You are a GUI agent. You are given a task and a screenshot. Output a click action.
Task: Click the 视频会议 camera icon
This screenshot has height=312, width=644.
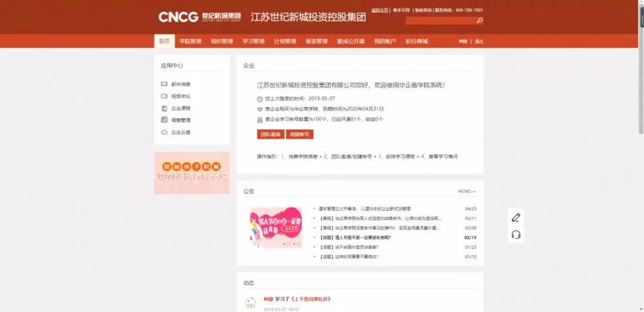(164, 96)
